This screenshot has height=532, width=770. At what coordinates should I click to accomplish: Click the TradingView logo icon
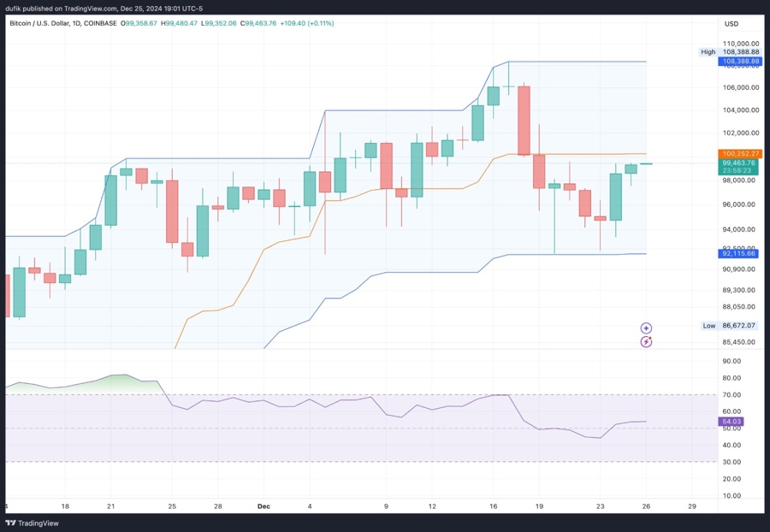(11, 523)
